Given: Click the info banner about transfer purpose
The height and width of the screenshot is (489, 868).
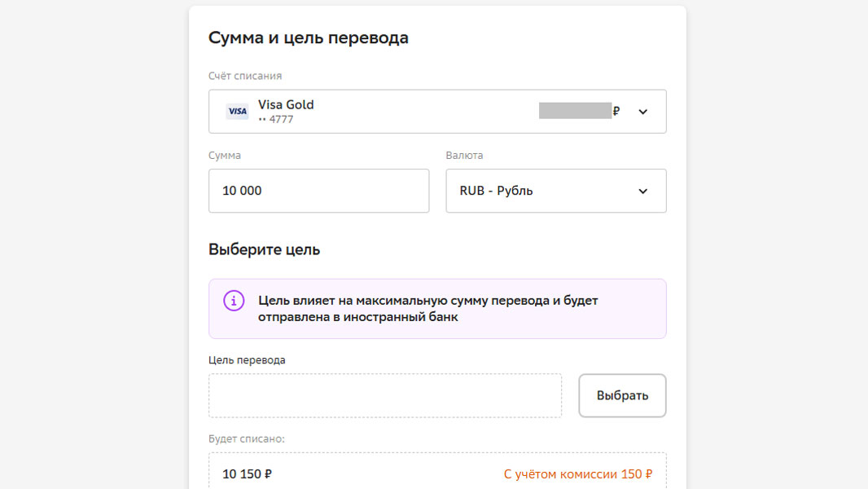Looking at the screenshot, I should tap(437, 308).
